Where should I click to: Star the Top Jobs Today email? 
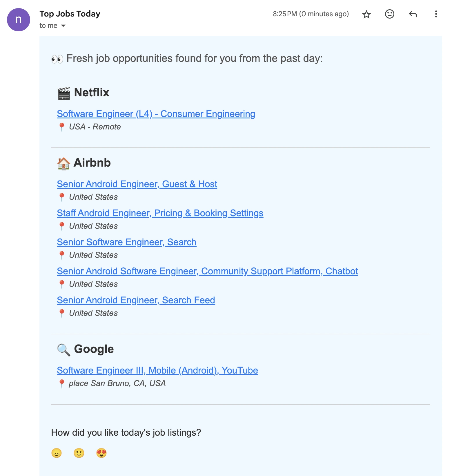click(x=366, y=14)
